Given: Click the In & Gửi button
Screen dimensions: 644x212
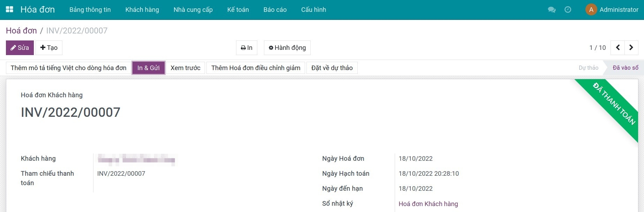Looking at the screenshot, I should pyautogui.click(x=149, y=68).
